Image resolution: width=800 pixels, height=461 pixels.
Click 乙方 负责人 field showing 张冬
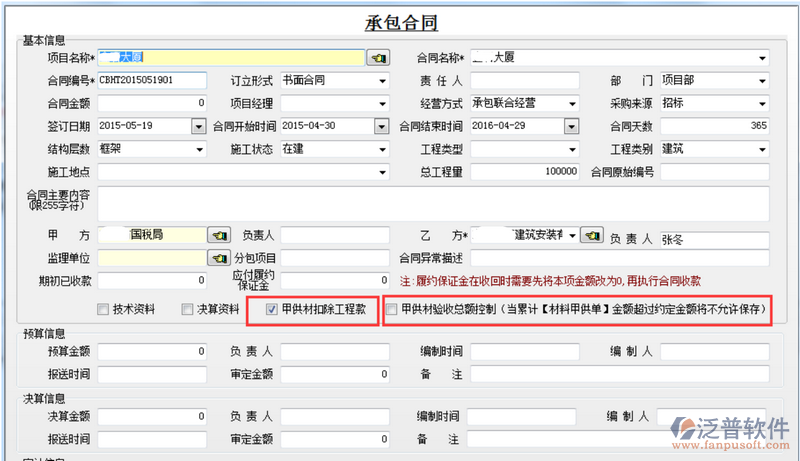click(714, 240)
